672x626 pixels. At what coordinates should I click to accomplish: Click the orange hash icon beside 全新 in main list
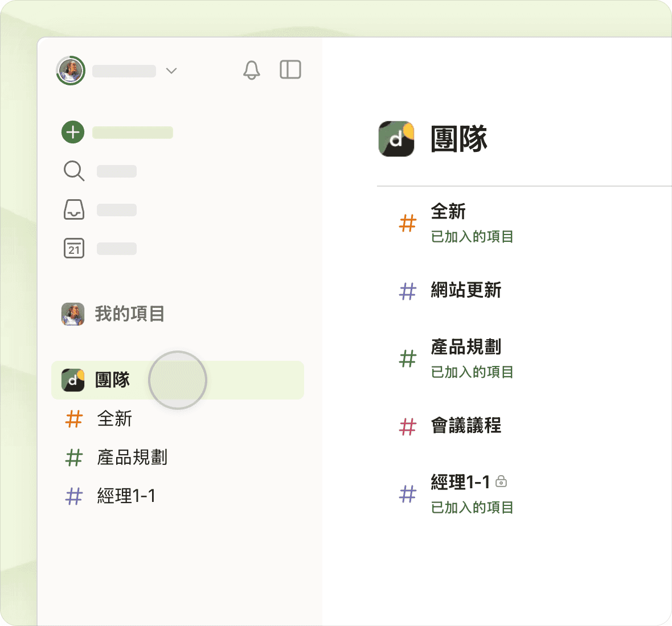408,223
